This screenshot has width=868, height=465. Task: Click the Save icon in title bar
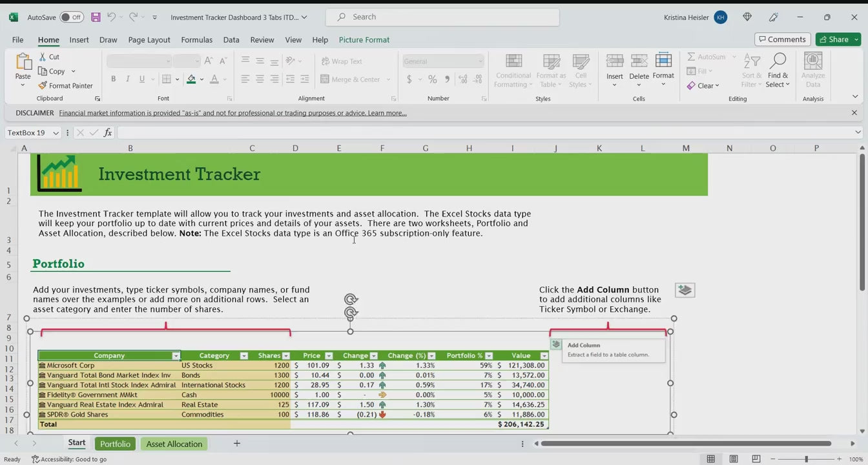[x=96, y=17]
